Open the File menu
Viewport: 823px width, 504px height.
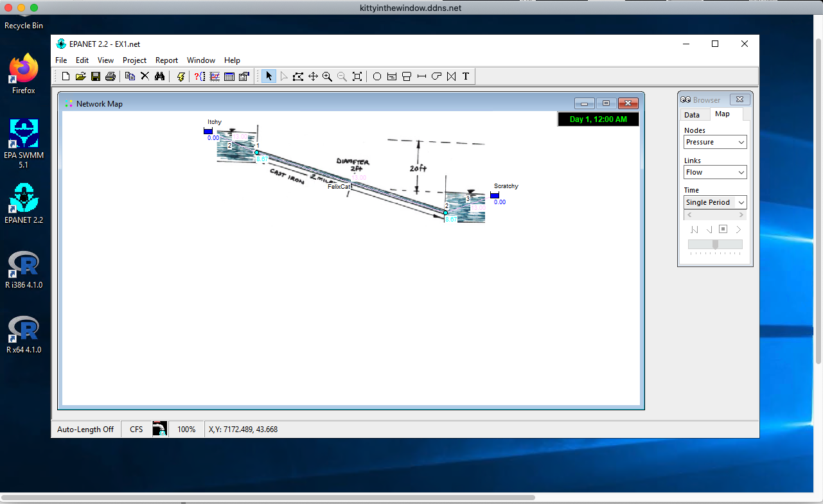tap(61, 60)
